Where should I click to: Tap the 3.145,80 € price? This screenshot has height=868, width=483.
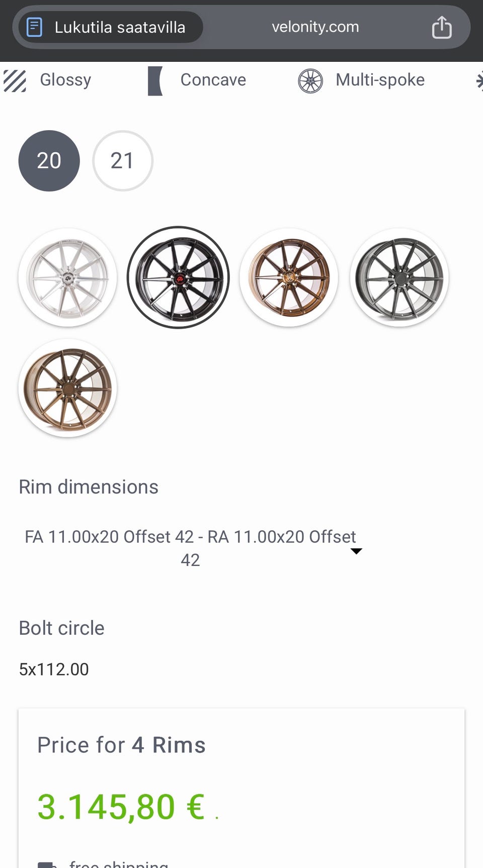pyautogui.click(x=121, y=807)
